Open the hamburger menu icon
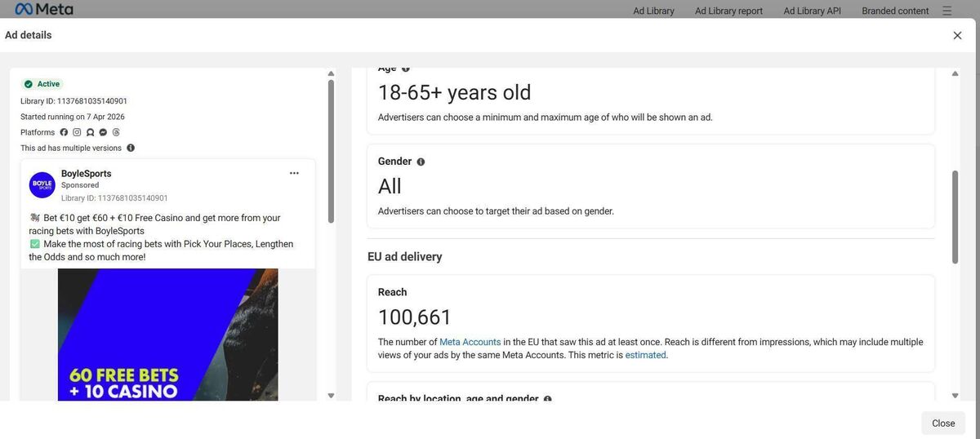This screenshot has height=439, width=980. [x=947, y=11]
